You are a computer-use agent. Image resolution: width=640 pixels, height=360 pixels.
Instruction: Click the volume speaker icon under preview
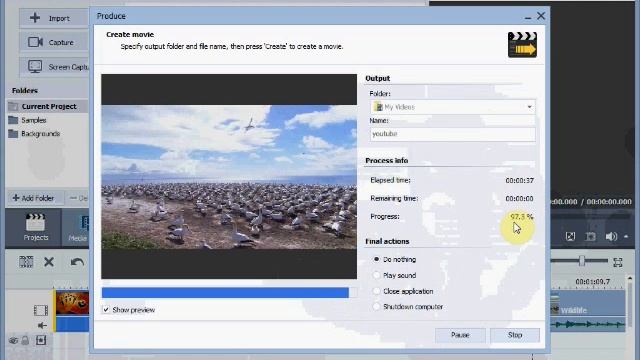611,236
